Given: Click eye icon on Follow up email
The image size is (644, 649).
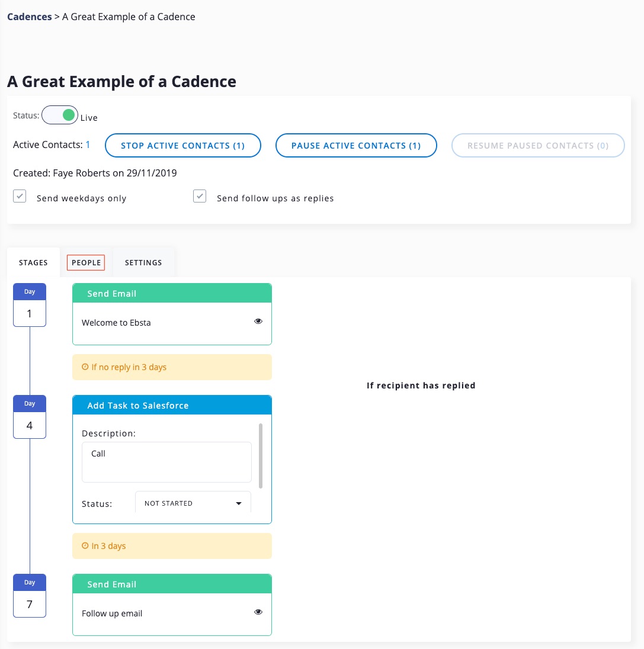Looking at the screenshot, I should 258,612.
